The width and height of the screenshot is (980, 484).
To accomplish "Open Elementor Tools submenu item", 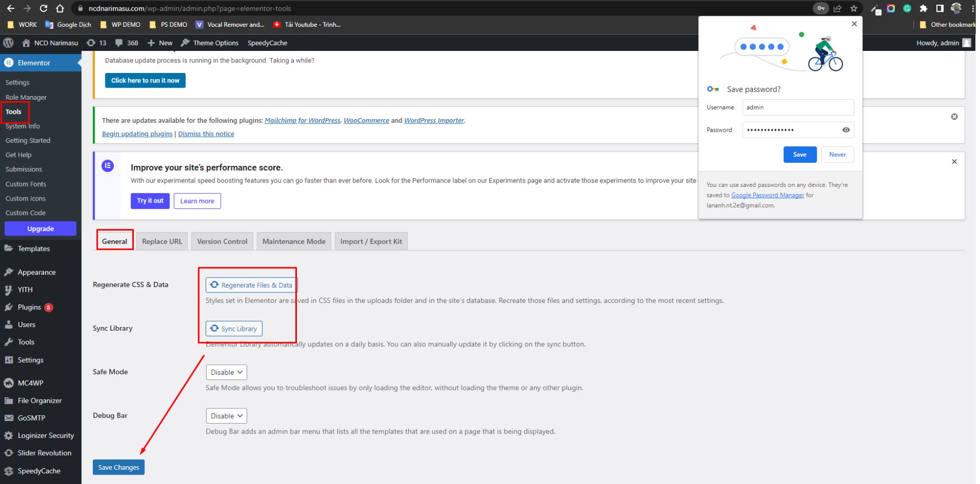I will 14,112.
